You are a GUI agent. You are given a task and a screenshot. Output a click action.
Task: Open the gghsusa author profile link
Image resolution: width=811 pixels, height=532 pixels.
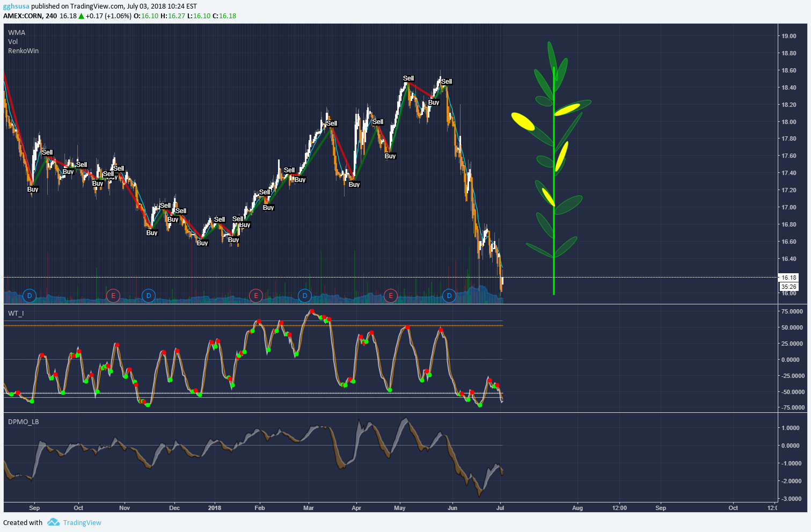(16, 6)
